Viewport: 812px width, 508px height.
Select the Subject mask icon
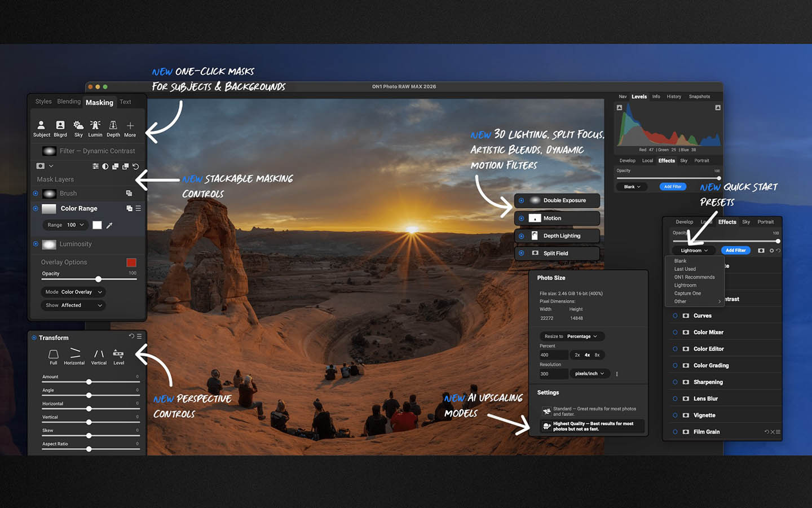[x=41, y=128]
